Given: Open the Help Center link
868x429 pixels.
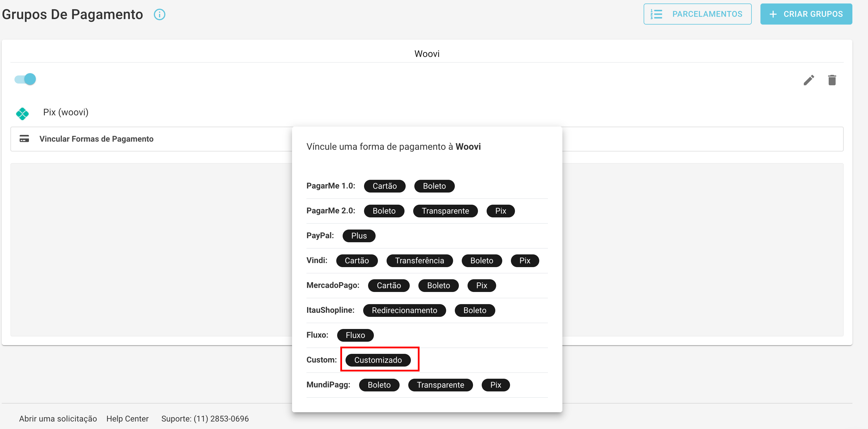Looking at the screenshot, I should click(x=128, y=419).
